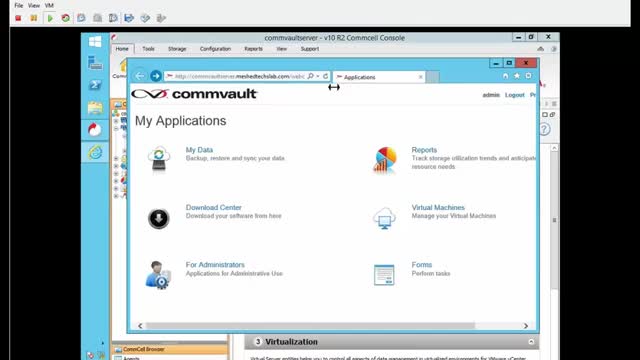The height and width of the screenshot is (360, 640).
Task: Click the admin user name
Action: [x=491, y=95]
